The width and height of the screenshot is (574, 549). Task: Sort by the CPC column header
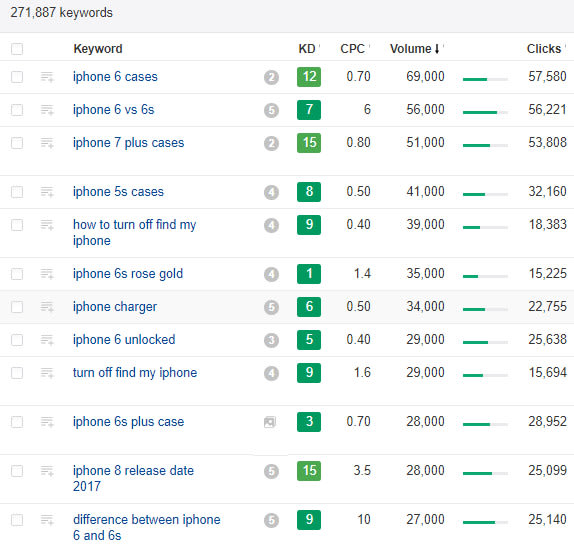click(x=353, y=49)
